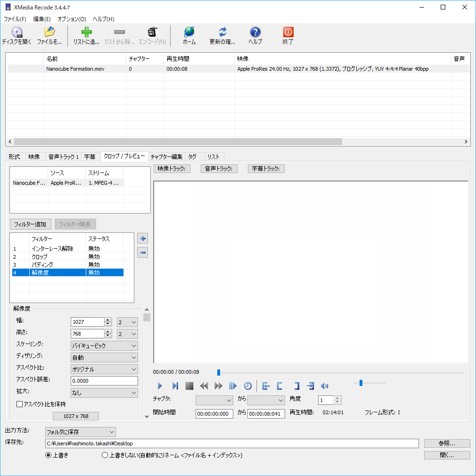476x476 pixels.
Task: Select Do not overwrite (上書きしない) radio button
Action: (105, 455)
